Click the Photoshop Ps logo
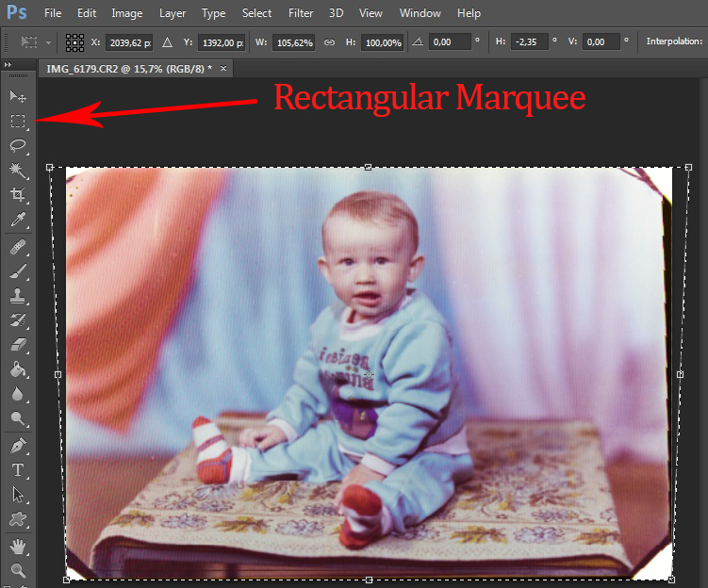The image size is (708, 588). coord(17,12)
